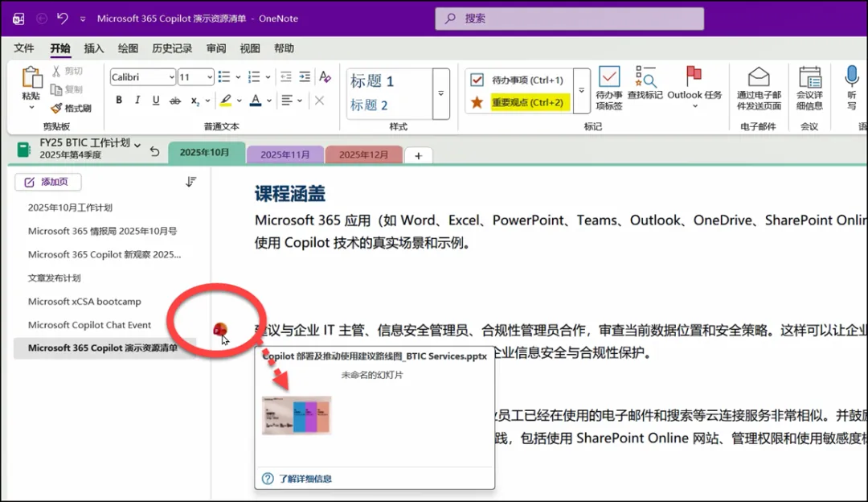Select the 2025年11月 section tab
The width and height of the screenshot is (868, 502).
(x=285, y=154)
